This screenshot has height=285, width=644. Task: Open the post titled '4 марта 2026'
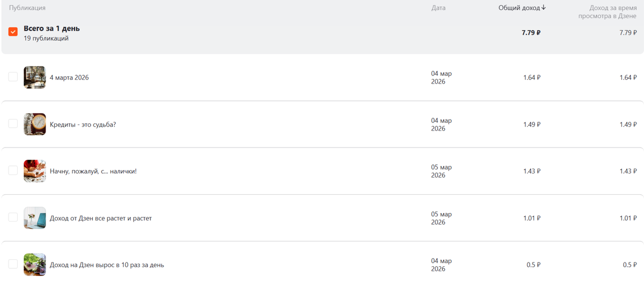(x=69, y=78)
